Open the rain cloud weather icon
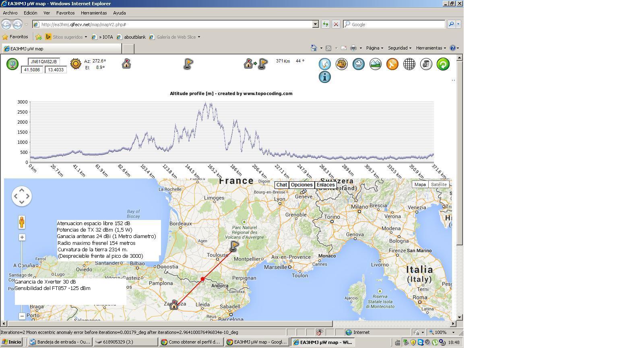Viewport: 644px width, 348px height. point(358,64)
